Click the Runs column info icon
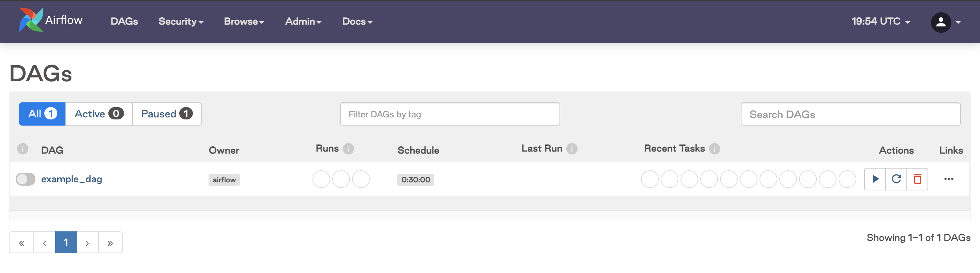The width and height of the screenshot is (980, 273). [349, 148]
